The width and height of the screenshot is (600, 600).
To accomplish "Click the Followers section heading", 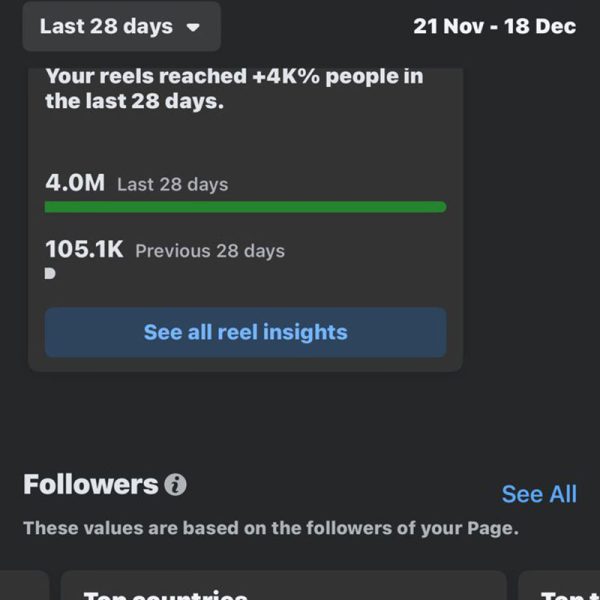I will 91,484.
